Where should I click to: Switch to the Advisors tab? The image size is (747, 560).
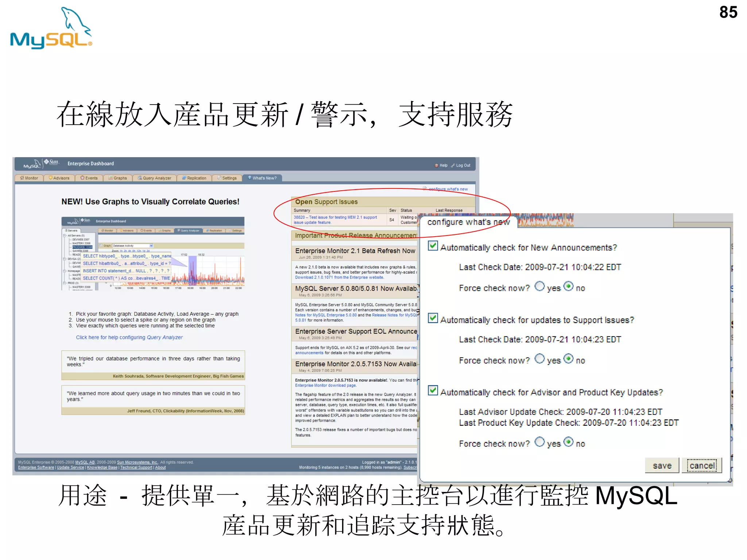(59, 178)
